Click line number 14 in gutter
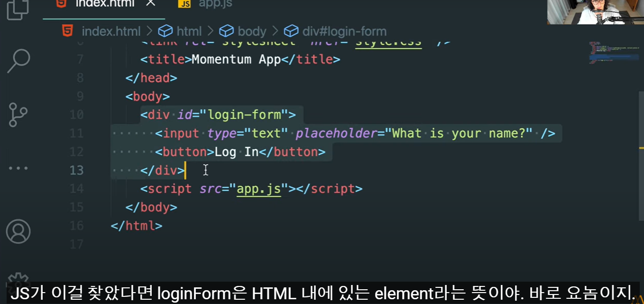644x304 pixels. coord(76,189)
